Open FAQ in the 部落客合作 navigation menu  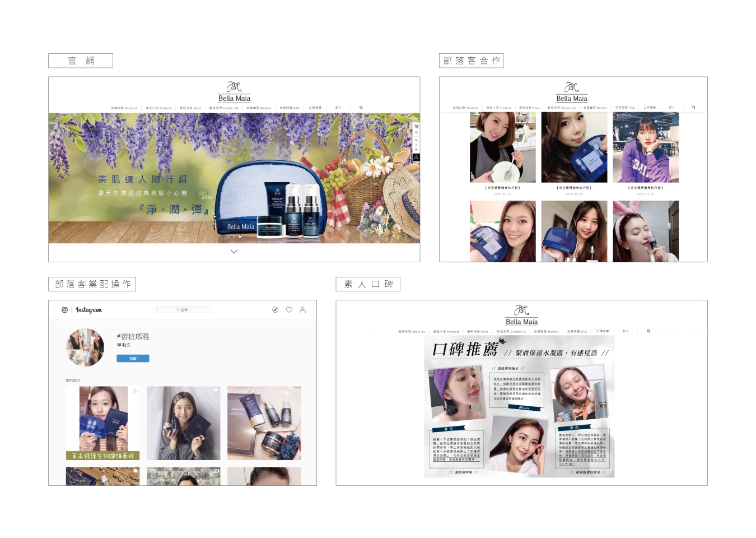pyautogui.click(x=625, y=108)
